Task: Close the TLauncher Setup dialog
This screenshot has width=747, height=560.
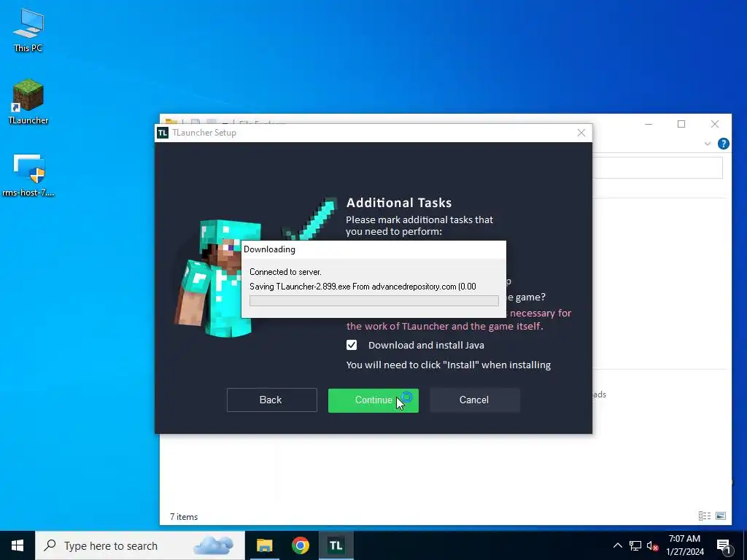Action: point(581,133)
